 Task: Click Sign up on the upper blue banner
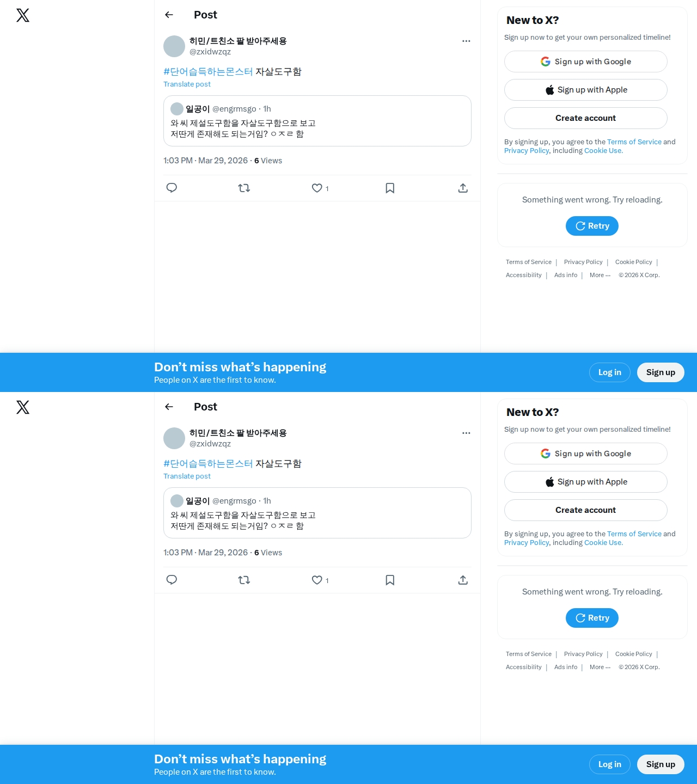tap(661, 372)
